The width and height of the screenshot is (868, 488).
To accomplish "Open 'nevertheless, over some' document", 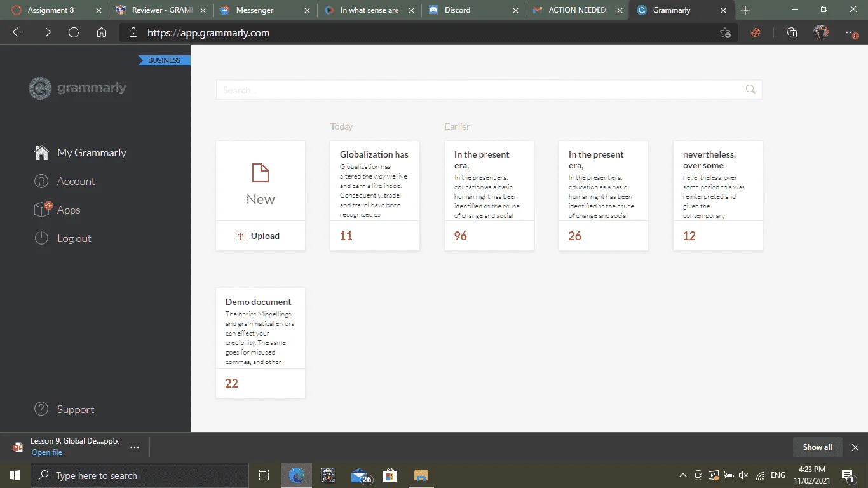I will pyautogui.click(x=718, y=196).
